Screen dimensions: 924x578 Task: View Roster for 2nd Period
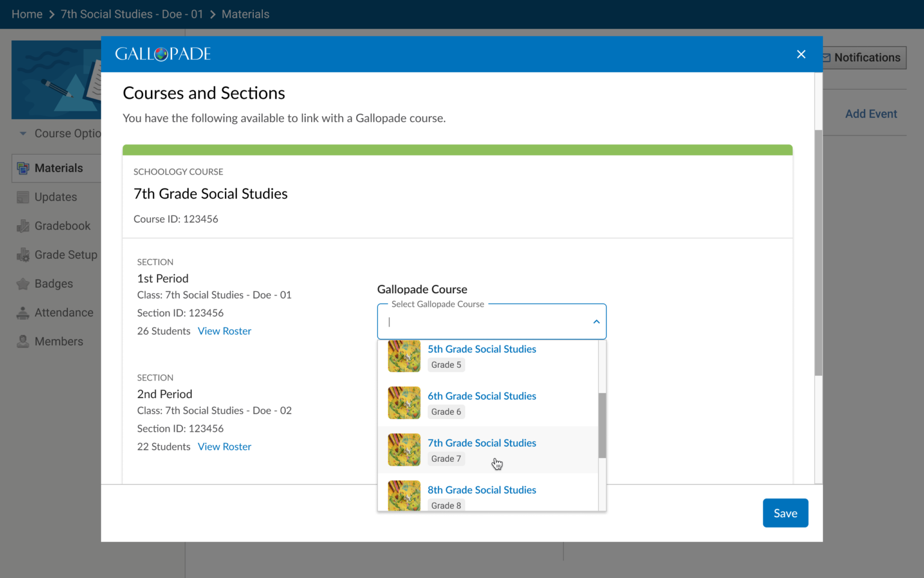pos(224,447)
